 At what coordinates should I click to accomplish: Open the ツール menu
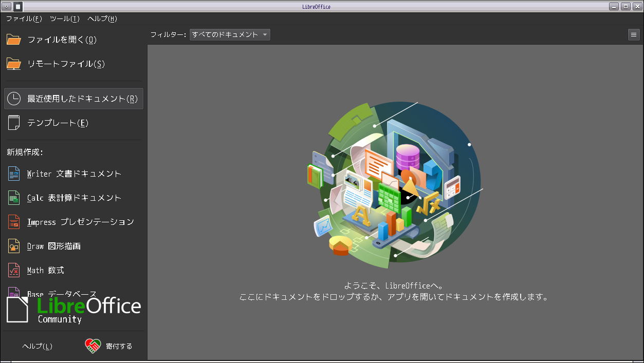[65, 19]
